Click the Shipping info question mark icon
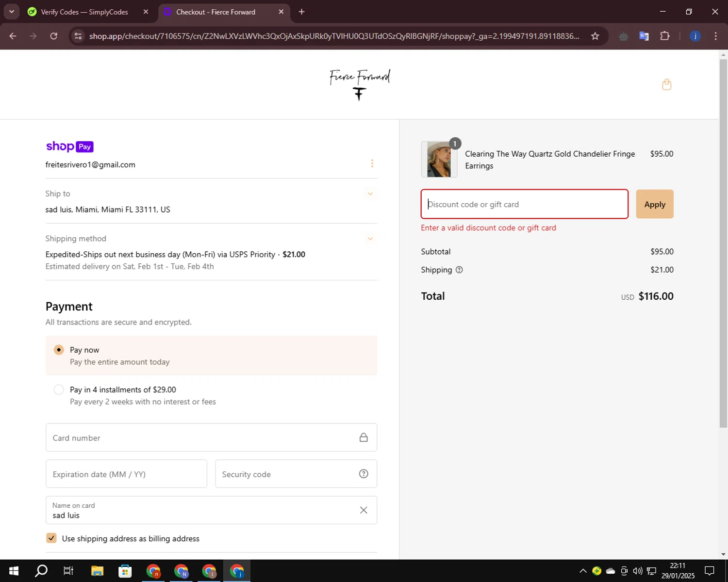The height and width of the screenshot is (582, 728). (459, 270)
